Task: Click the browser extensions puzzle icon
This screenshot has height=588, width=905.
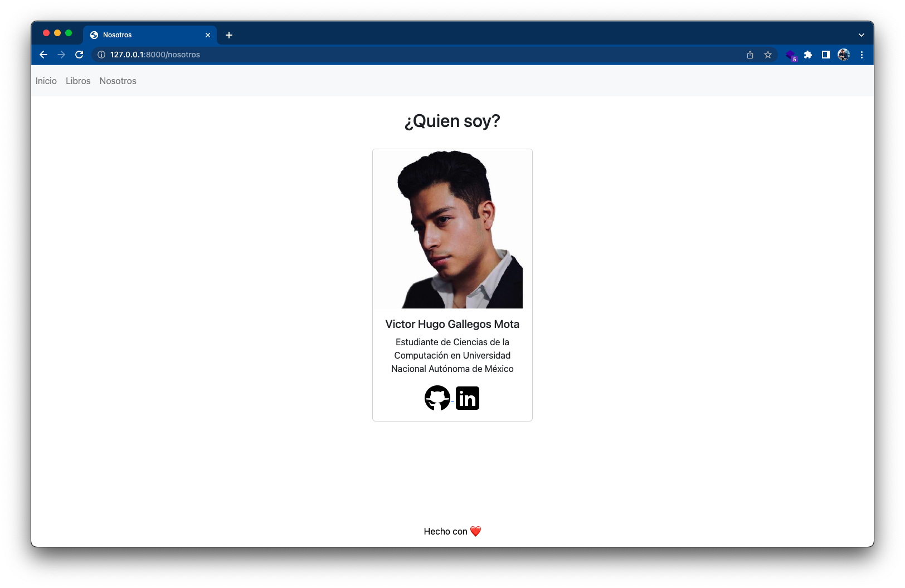Action: [x=807, y=55]
